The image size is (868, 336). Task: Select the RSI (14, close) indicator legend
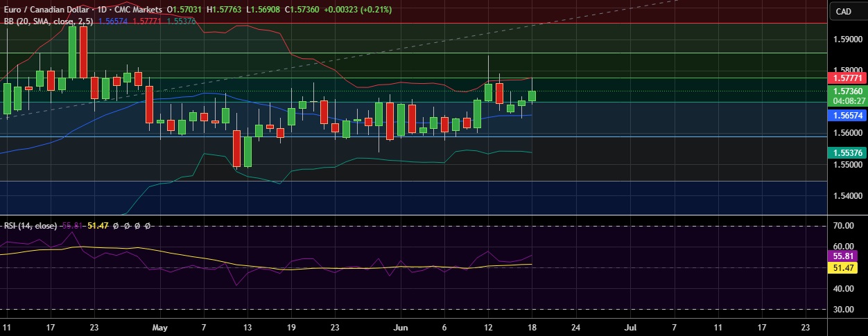[x=31, y=226]
